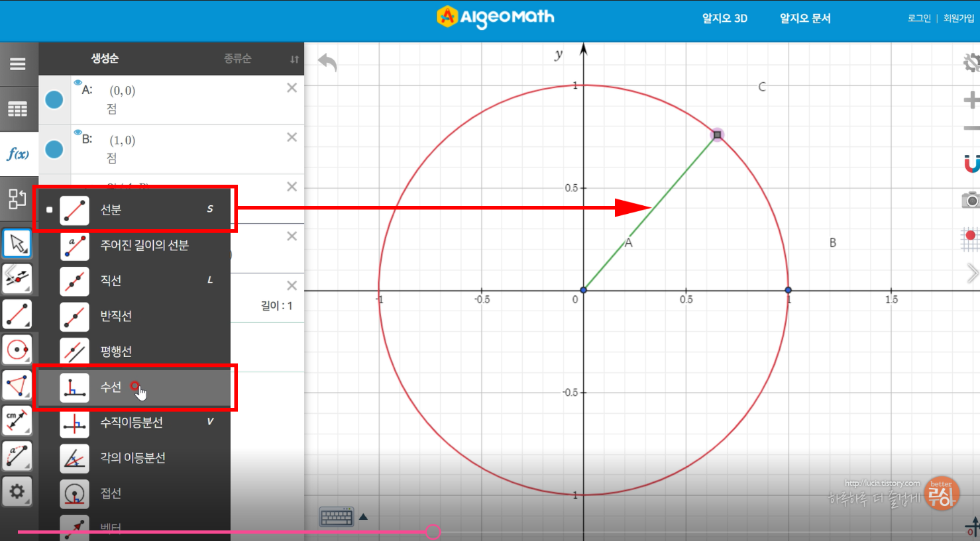Click the AlgeoMath logo
This screenshot has height=541, width=980.
(496, 17)
